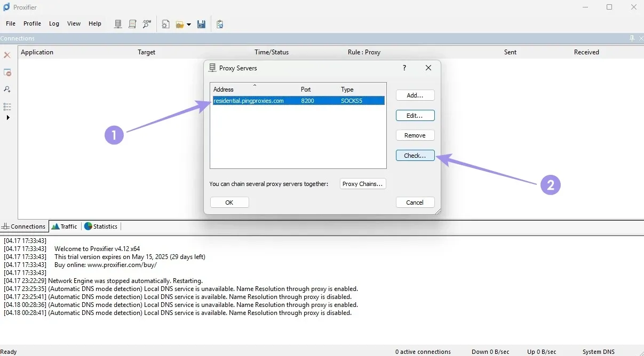Open the Help menu
This screenshot has height=356, width=644.
pyautogui.click(x=95, y=23)
